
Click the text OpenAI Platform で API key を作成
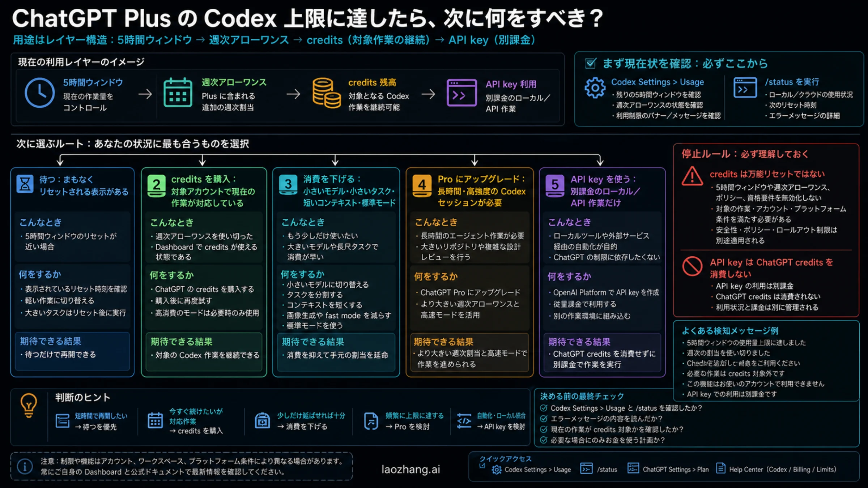606,292
